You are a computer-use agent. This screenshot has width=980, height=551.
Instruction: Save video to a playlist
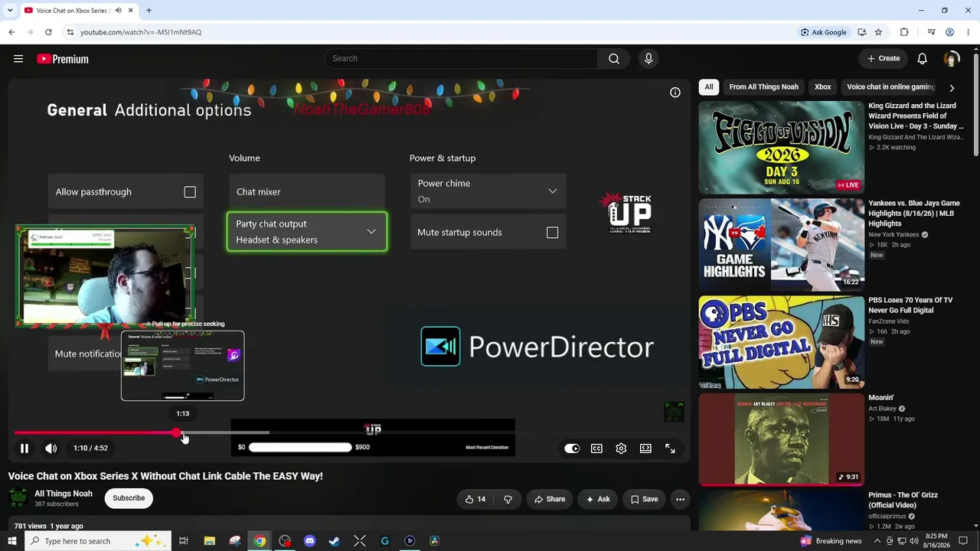pyautogui.click(x=644, y=499)
